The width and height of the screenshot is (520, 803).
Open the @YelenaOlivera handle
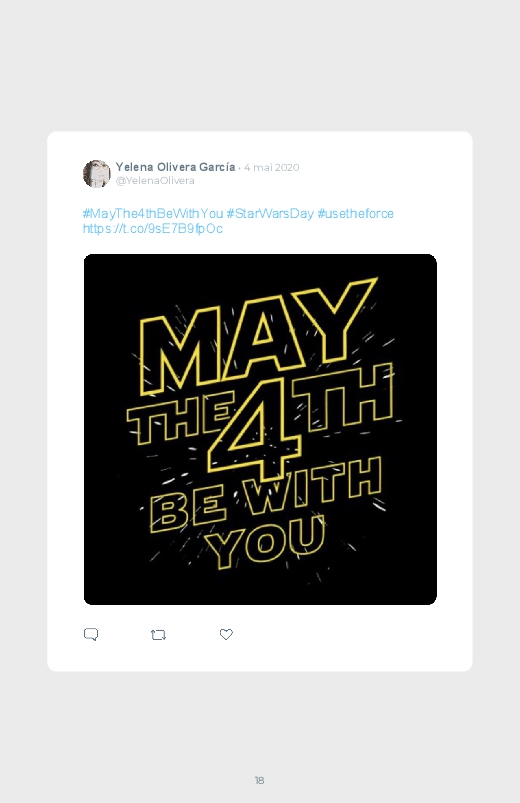155,181
